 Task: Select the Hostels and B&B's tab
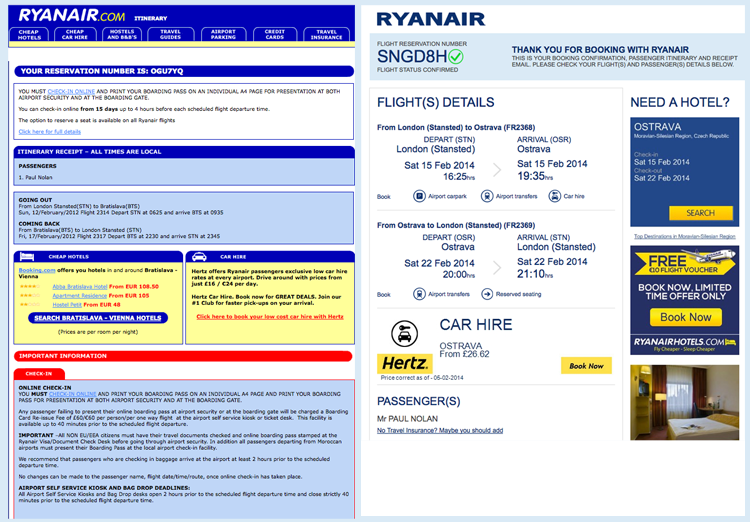click(122, 34)
